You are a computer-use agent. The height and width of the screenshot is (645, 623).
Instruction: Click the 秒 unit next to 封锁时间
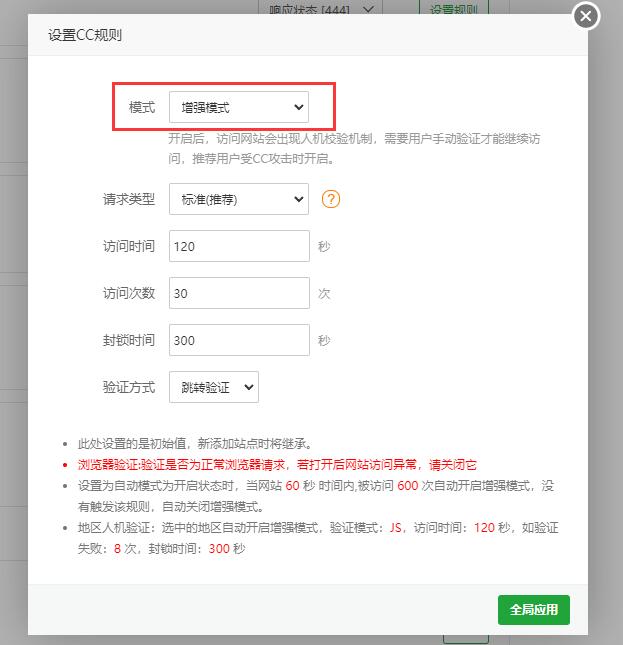324,340
